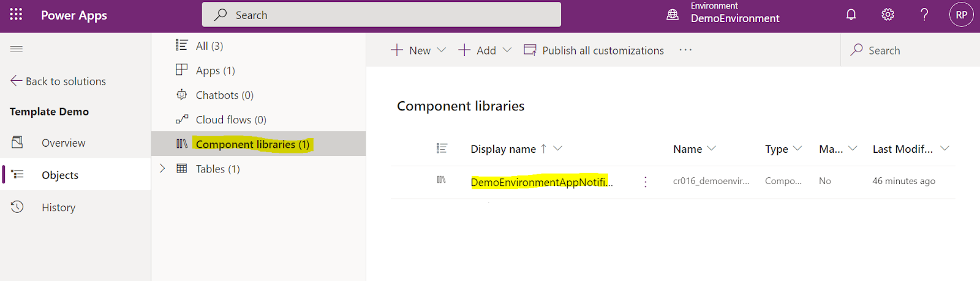This screenshot has width=980, height=281.
Task: Open DemoEnvironmentAppNotifi... component library
Action: pos(541,182)
